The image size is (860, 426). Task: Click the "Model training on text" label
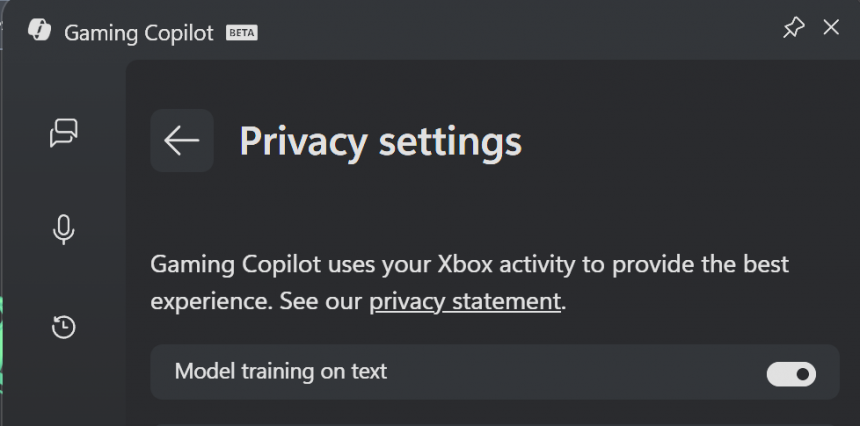click(280, 372)
